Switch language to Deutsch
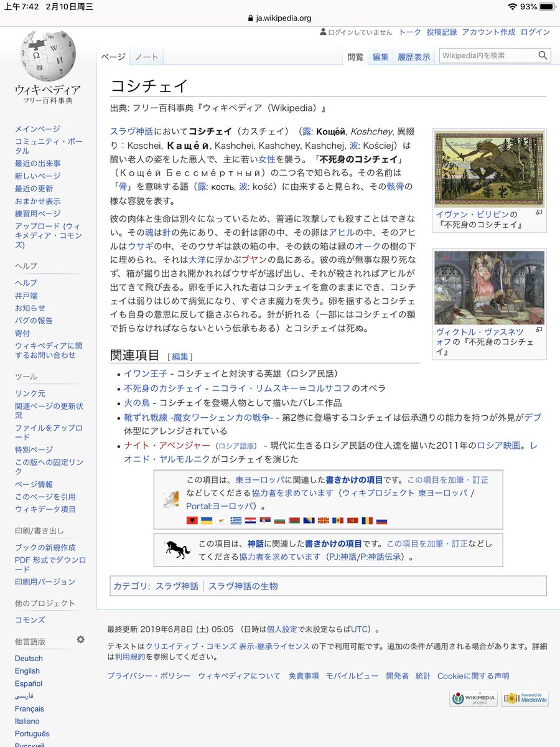Viewport: 560px width, 747px height. tap(29, 658)
